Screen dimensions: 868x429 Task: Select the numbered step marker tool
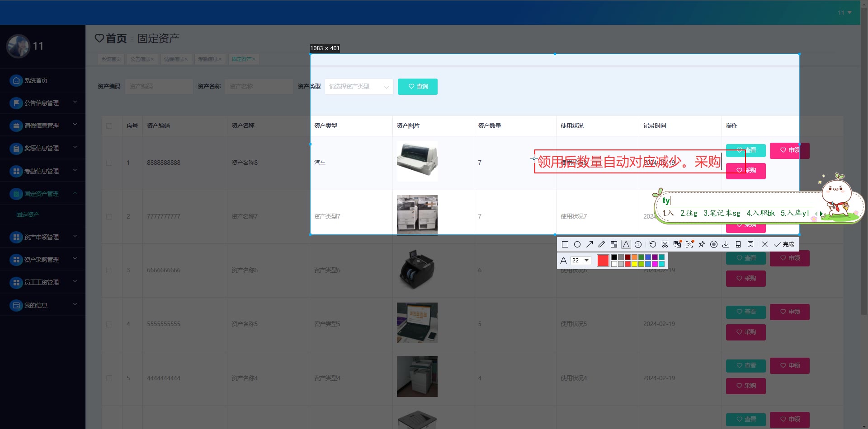(638, 244)
